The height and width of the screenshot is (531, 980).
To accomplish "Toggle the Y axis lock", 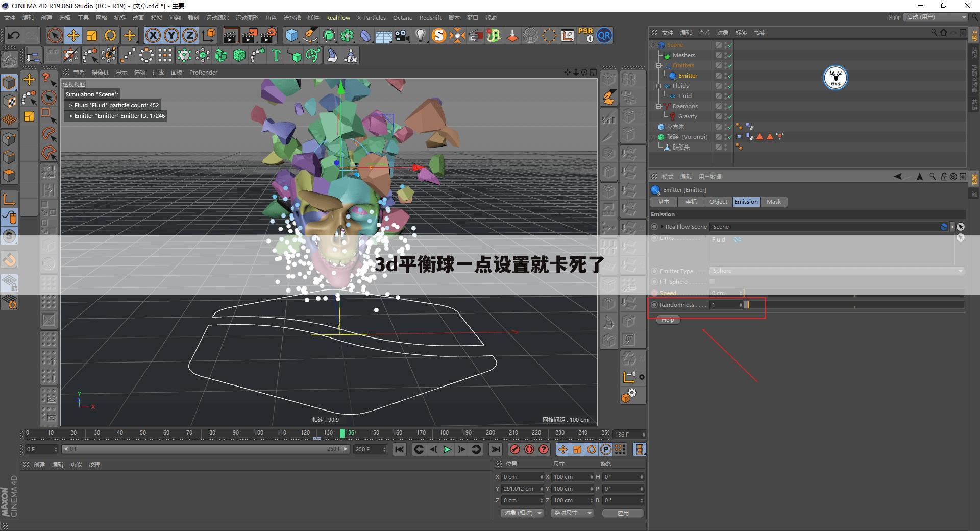I will 171,35.
